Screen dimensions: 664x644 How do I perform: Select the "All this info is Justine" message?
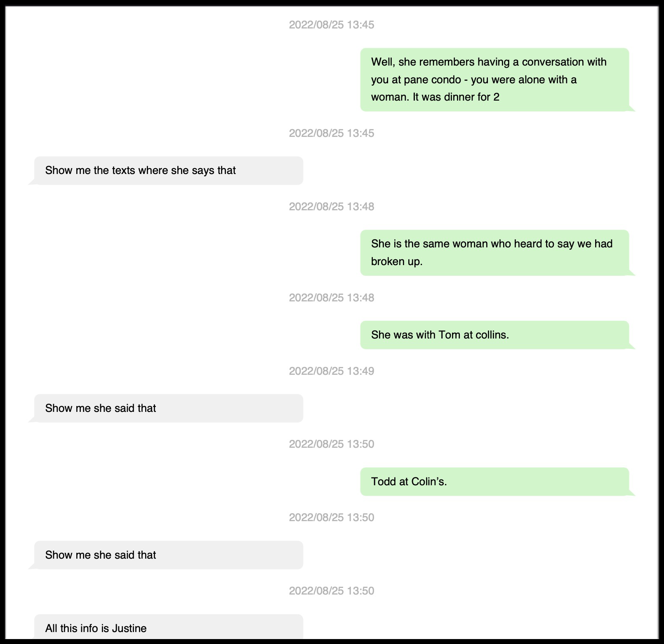point(168,628)
